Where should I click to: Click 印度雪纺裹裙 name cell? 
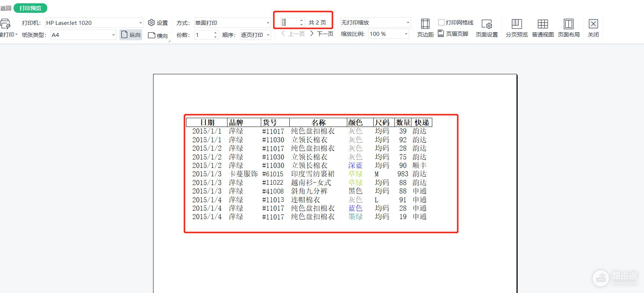[313, 174]
